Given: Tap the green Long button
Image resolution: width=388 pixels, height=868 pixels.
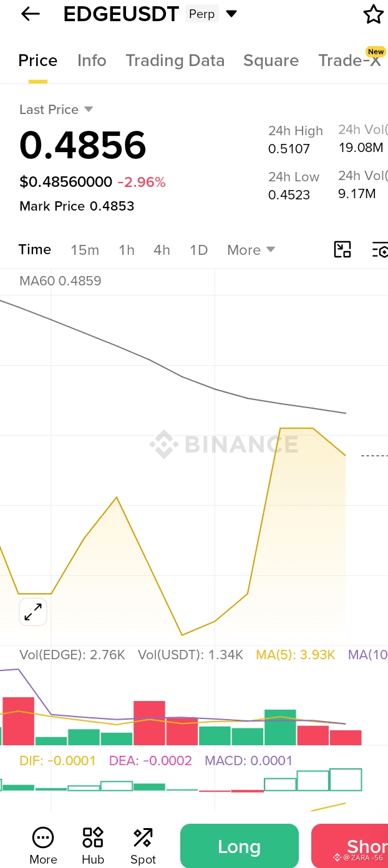Looking at the screenshot, I should coord(240,846).
